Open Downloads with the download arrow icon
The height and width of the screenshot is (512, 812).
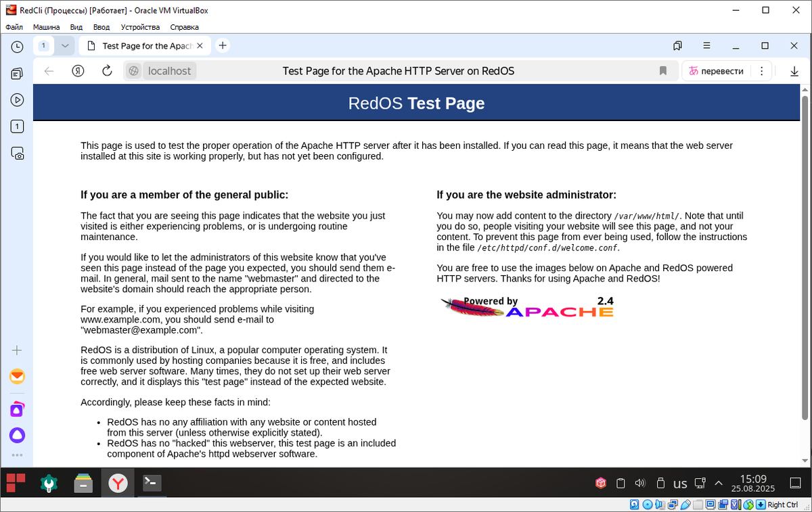point(794,71)
